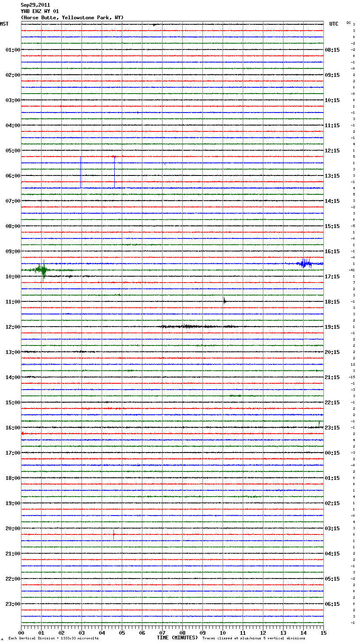Click the red spike after the 20:00 trace
357x644 pixels.
pyautogui.click(x=113, y=534)
